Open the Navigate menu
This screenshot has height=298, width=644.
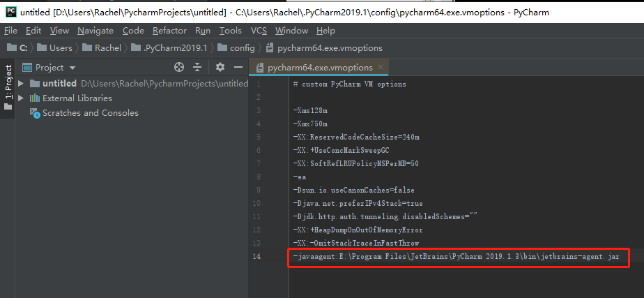pos(95,31)
